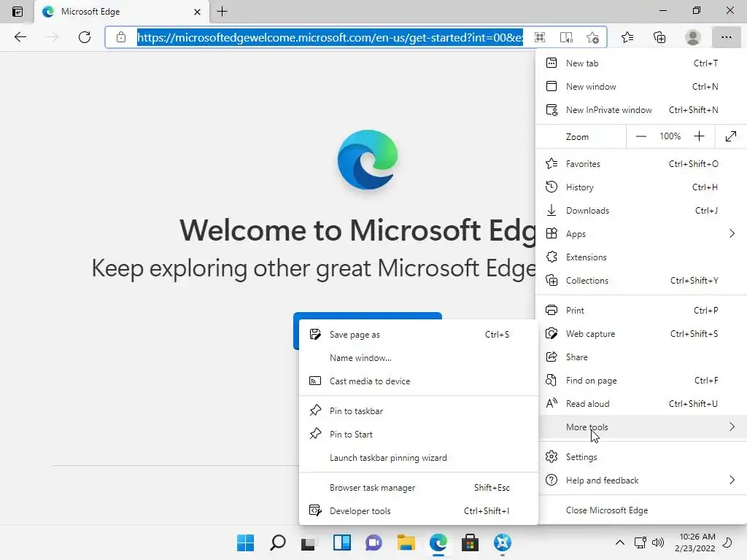Open Favorites from the menu
Screen dimensions: 747x560
pyautogui.click(x=641, y=164)
